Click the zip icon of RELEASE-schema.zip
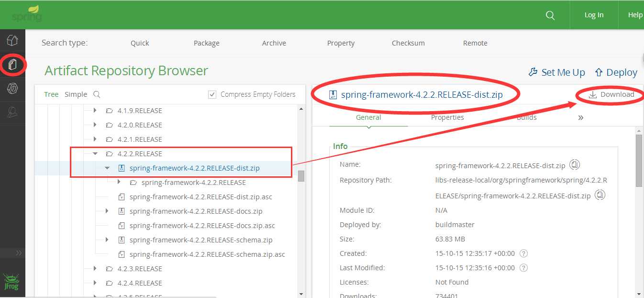Image resolution: width=644 pixels, height=298 pixels. [121, 240]
